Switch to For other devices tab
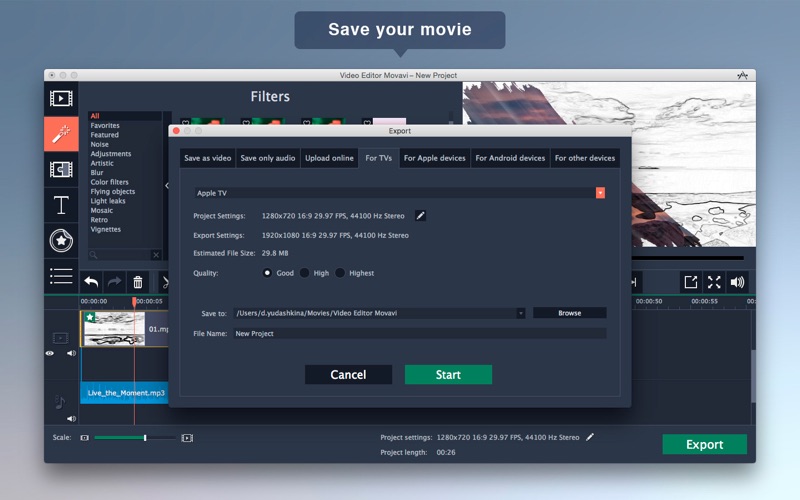Screen dimensions: 800x500 (x=585, y=158)
